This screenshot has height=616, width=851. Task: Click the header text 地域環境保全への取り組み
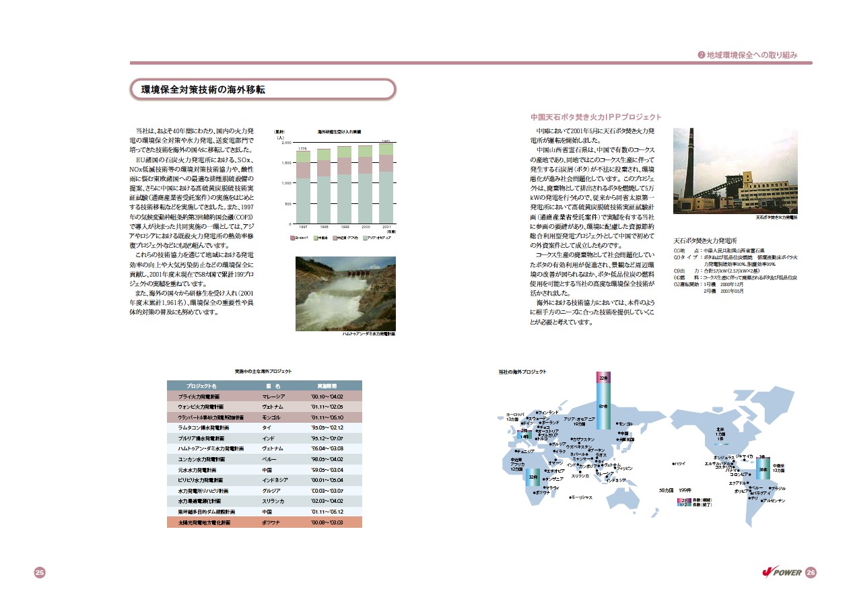click(x=752, y=55)
